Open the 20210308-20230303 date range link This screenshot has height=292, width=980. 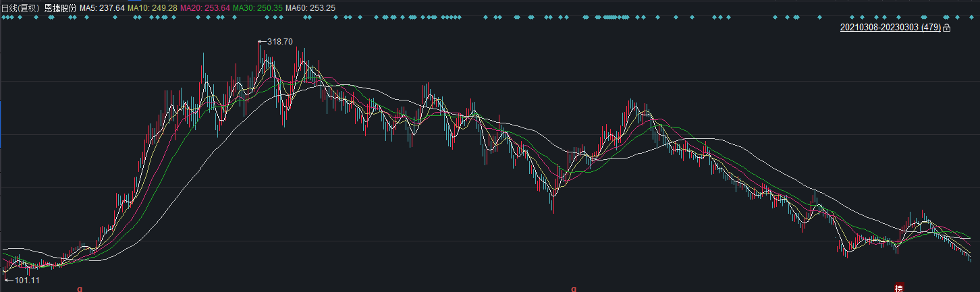pyautogui.click(x=890, y=28)
